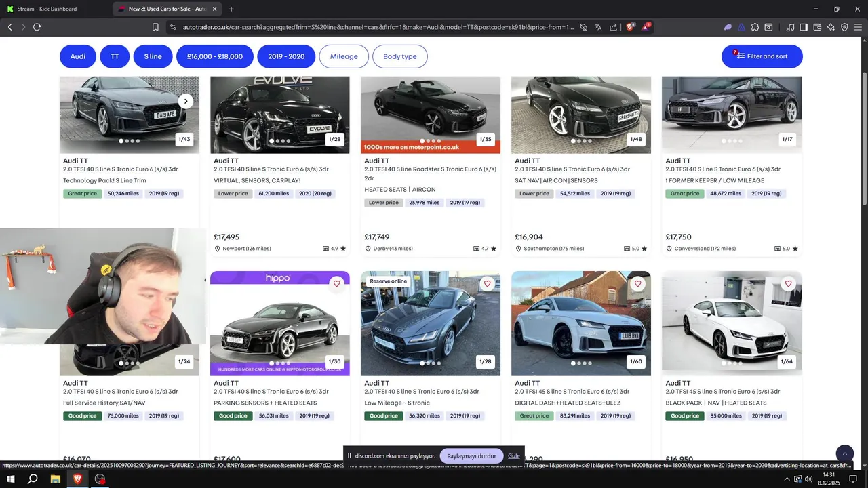Click Derby (43 miles) location
Screen dimensions: 868x488
click(389, 249)
